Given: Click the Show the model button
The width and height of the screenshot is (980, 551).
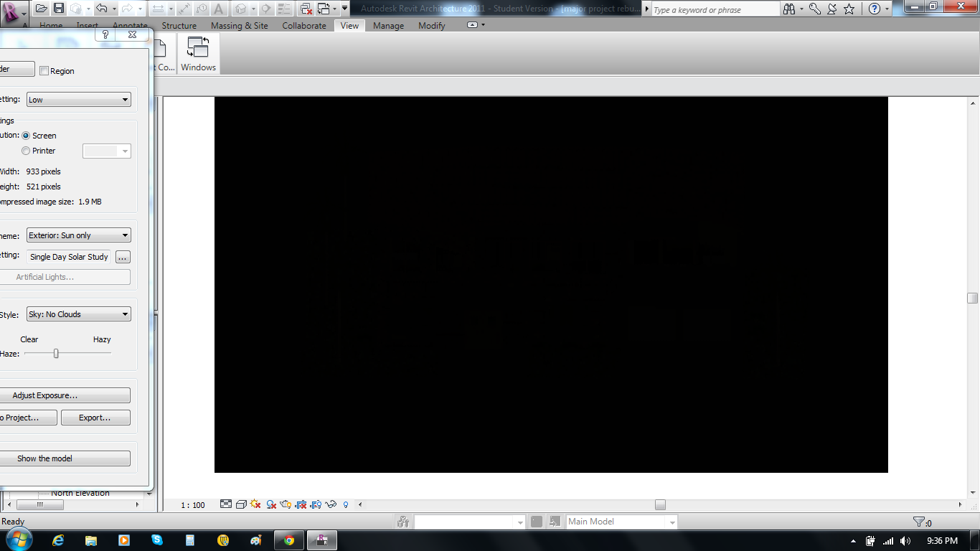Looking at the screenshot, I should coord(65,458).
